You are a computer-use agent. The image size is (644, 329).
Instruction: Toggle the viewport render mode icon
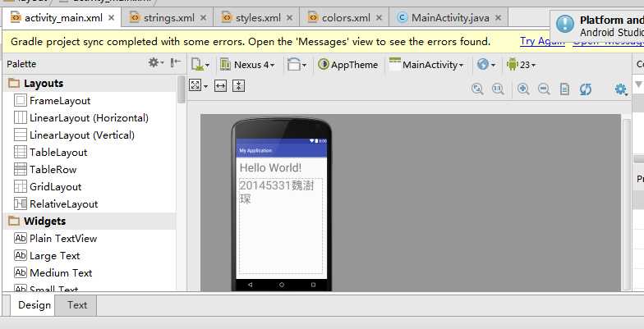198,85
